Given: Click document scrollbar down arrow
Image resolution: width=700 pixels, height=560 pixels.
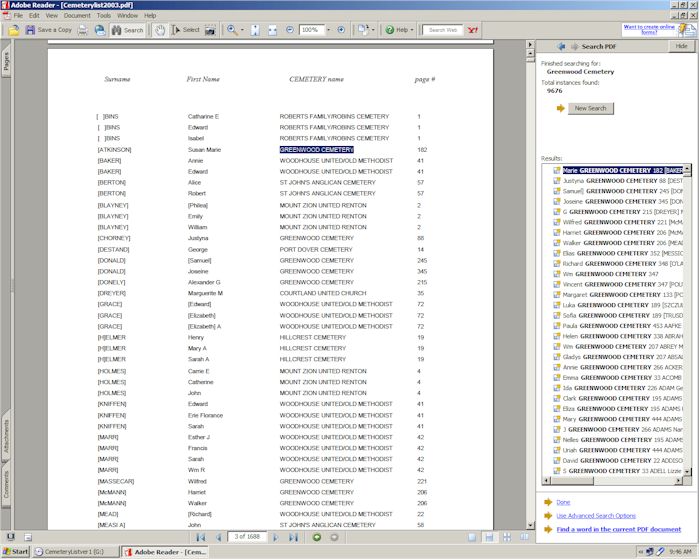Looking at the screenshot, I should coord(530,525).
